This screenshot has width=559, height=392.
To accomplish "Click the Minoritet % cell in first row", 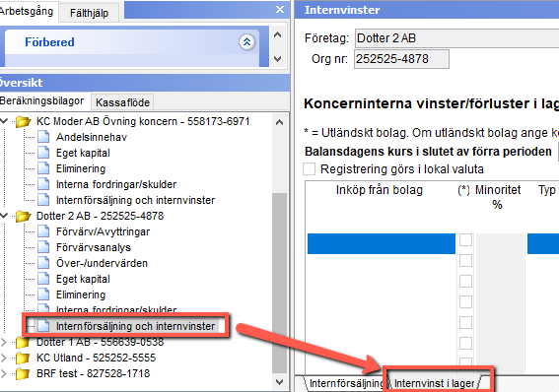I will click(x=499, y=244).
